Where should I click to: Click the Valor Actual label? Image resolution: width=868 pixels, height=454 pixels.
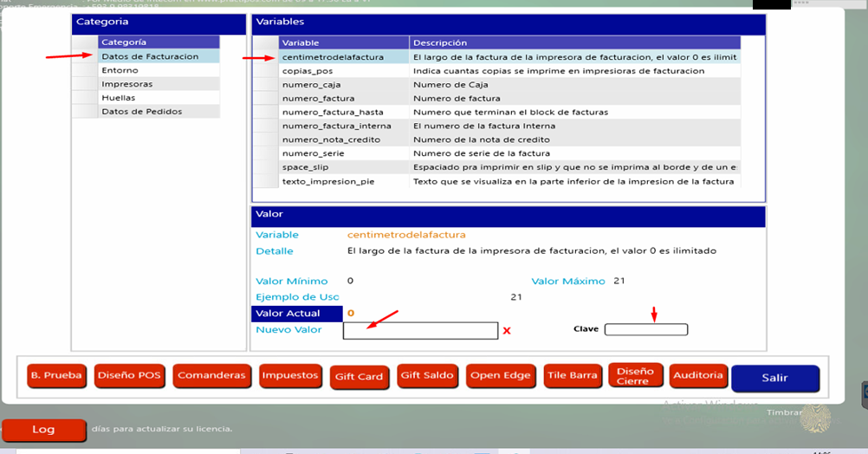[297, 314]
